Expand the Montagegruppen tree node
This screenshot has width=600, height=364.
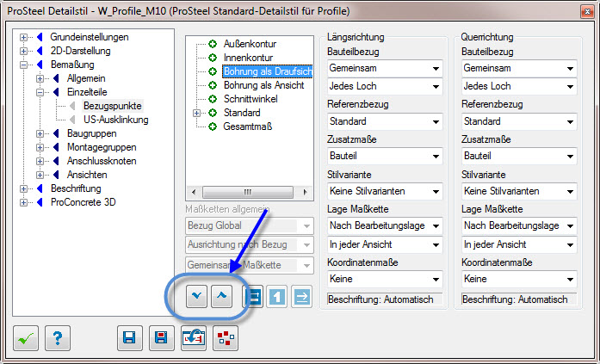pyautogui.click(x=40, y=148)
